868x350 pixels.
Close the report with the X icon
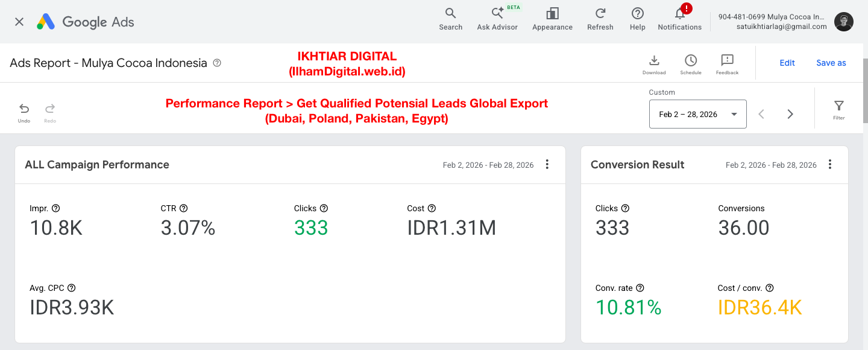coord(19,22)
